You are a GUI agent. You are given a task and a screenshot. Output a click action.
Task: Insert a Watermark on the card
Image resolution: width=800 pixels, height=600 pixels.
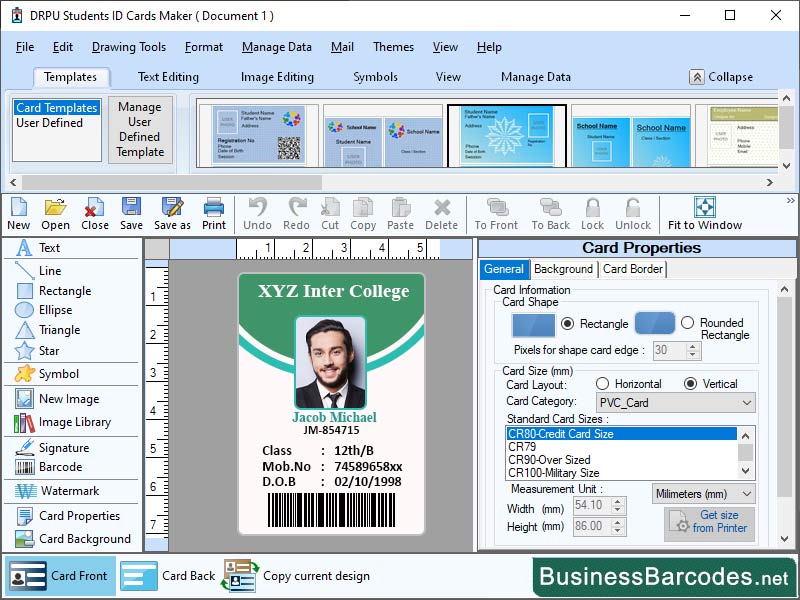pos(66,493)
